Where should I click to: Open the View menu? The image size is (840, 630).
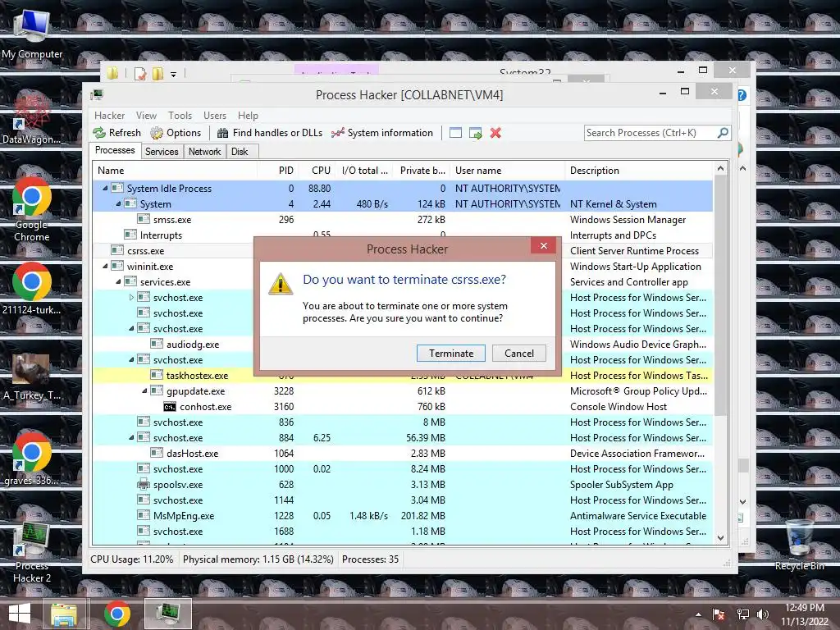click(x=146, y=115)
